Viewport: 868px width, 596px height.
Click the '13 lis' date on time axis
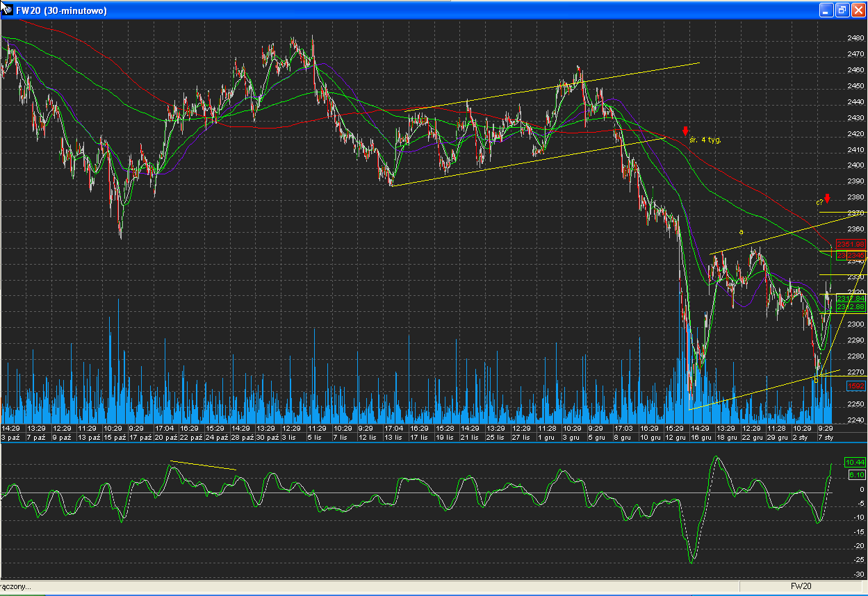394,438
